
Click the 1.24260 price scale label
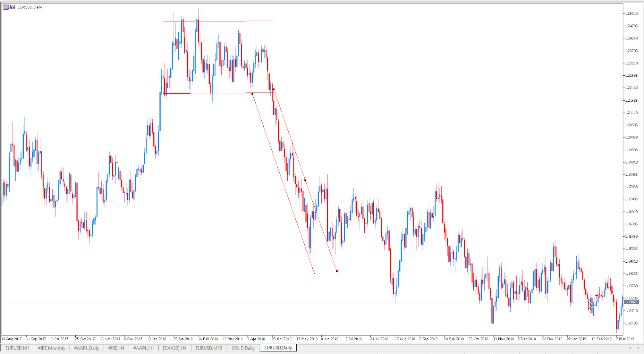click(x=631, y=39)
